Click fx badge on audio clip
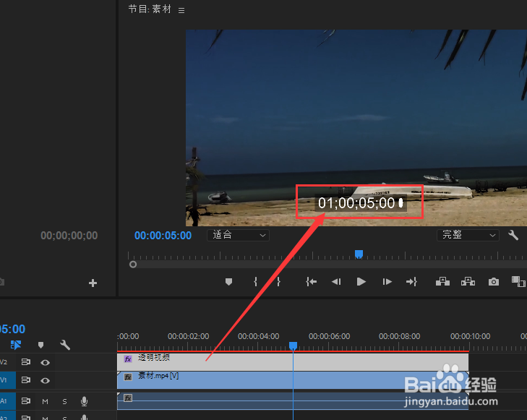This screenshot has width=527, height=420. 128,398
